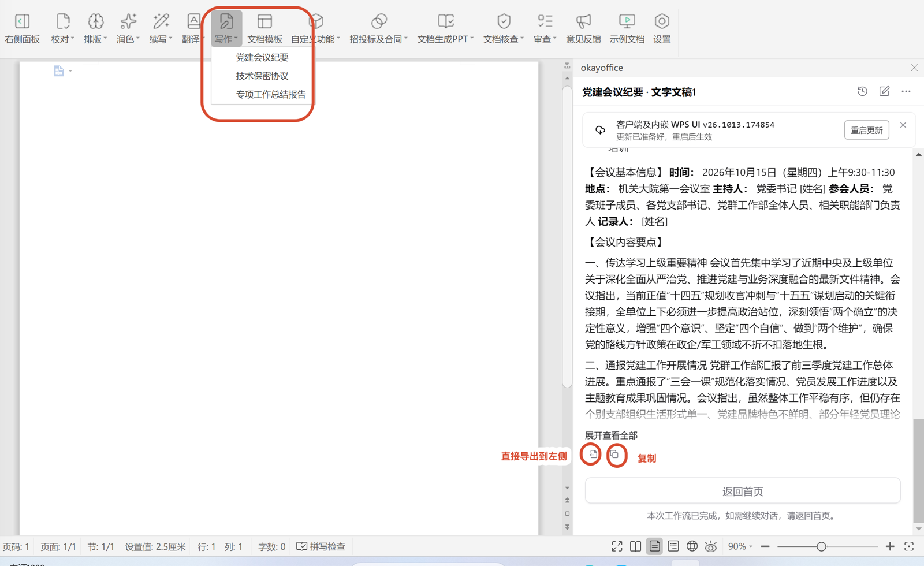This screenshot has width=924, height=566.
Task: Open 意见反馈 feedback
Action: point(583,28)
